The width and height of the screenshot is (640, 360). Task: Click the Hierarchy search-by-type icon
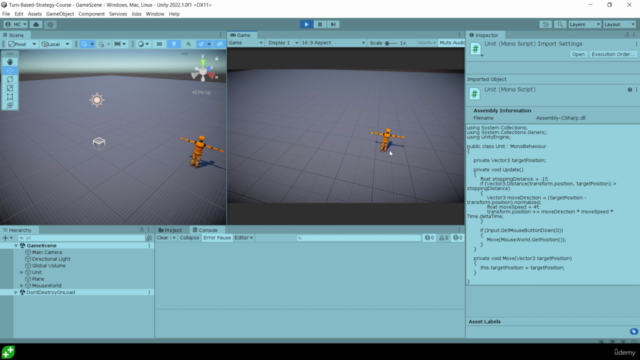(149, 238)
